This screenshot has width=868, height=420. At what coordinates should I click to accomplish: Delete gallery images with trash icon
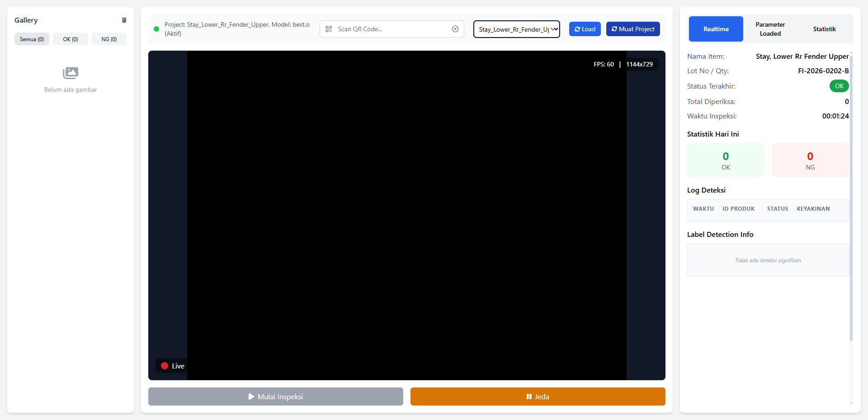124,20
